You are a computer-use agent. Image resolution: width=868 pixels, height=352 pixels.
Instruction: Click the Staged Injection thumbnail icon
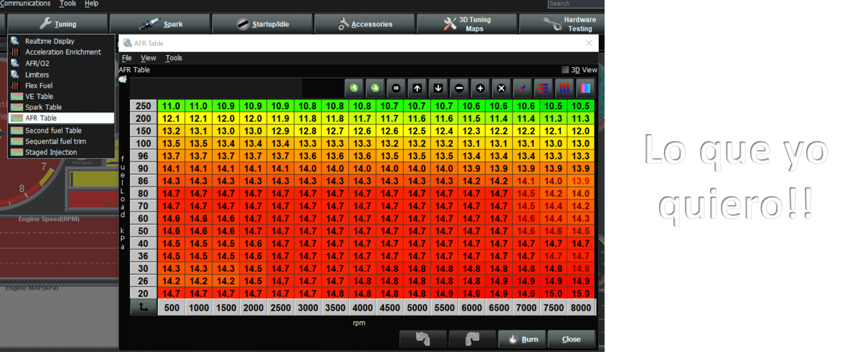click(x=16, y=152)
